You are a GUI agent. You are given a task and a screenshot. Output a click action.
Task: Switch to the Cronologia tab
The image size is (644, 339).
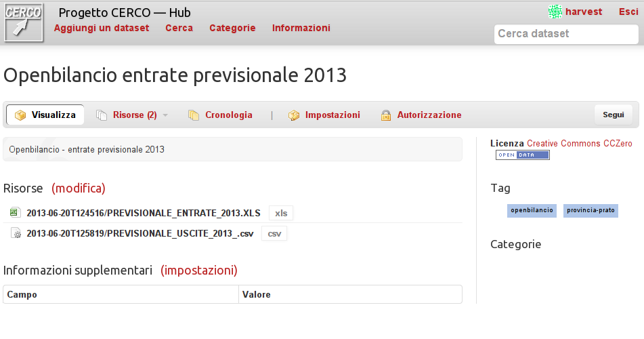229,115
